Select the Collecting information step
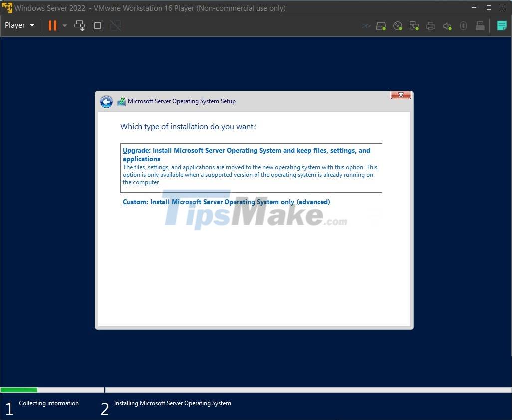The width and height of the screenshot is (512, 420). [49, 403]
